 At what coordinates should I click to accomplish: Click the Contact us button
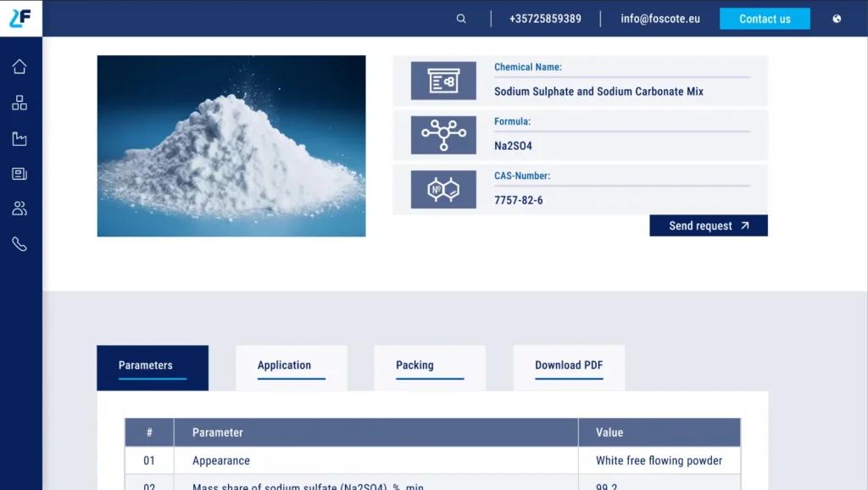765,19
